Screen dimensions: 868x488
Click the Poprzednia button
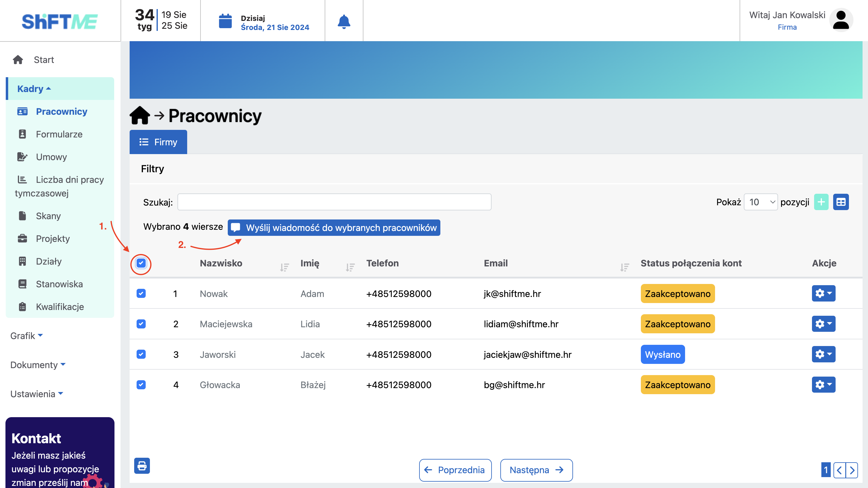[455, 470]
